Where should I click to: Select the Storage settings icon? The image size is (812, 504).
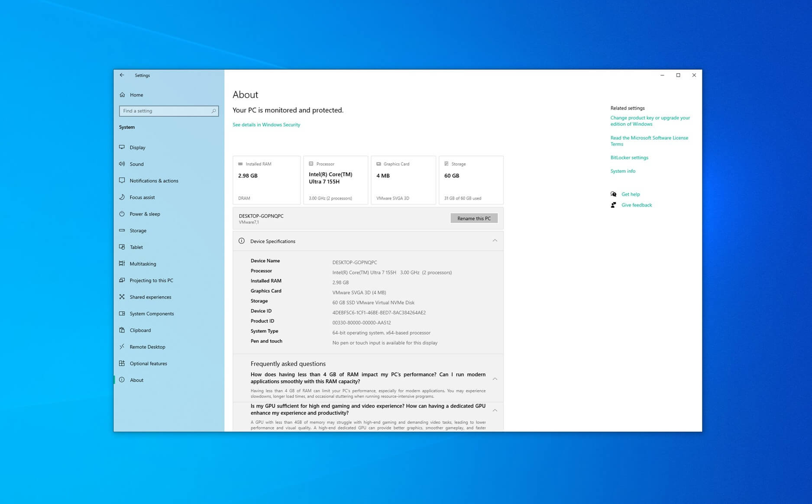point(123,230)
